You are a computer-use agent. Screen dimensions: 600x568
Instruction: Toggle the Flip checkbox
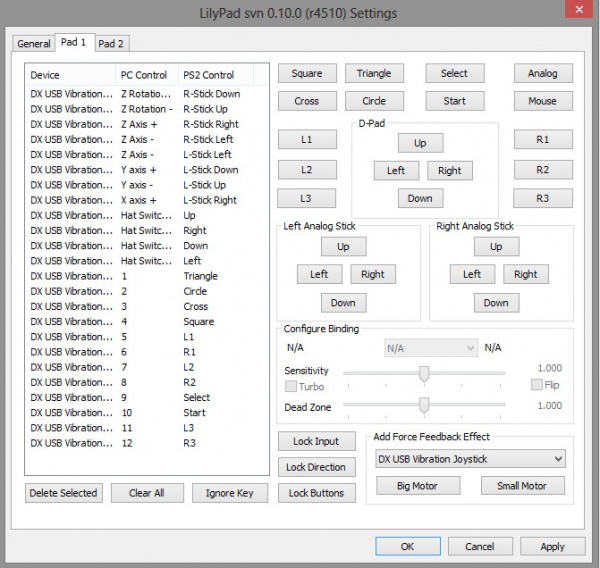pyautogui.click(x=538, y=385)
